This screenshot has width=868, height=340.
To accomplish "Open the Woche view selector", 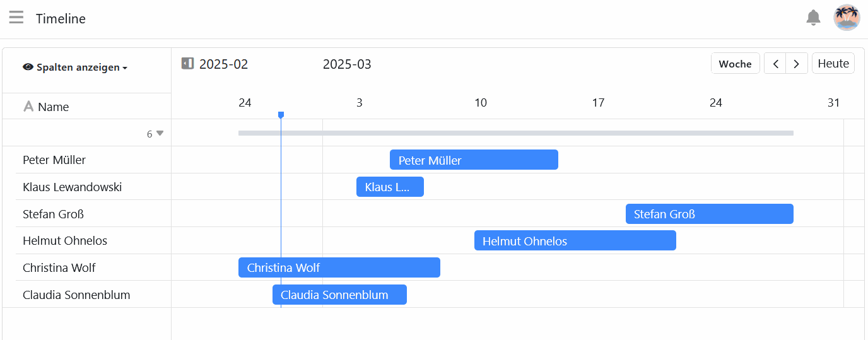I will point(735,64).
